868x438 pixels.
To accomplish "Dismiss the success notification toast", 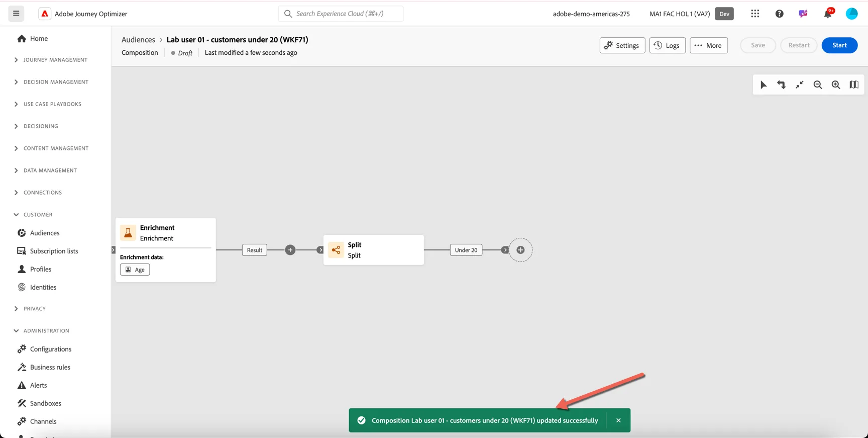I will (618, 420).
